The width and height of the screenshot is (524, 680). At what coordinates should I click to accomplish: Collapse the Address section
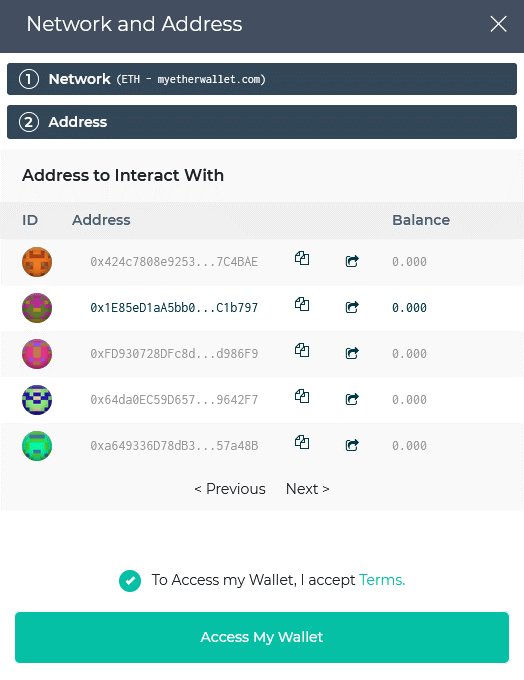coord(262,122)
